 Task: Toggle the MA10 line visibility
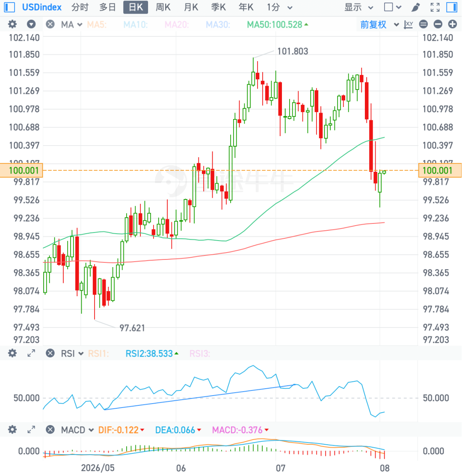click(x=135, y=24)
